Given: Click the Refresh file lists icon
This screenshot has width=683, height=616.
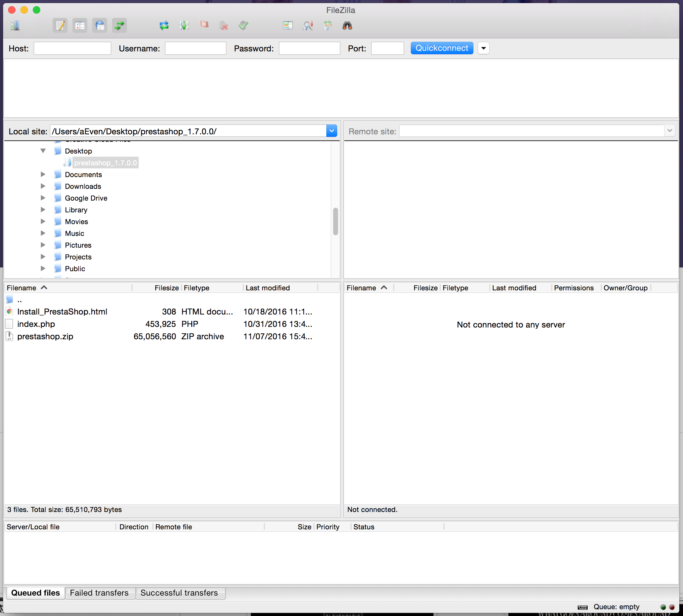Looking at the screenshot, I should 164,25.
